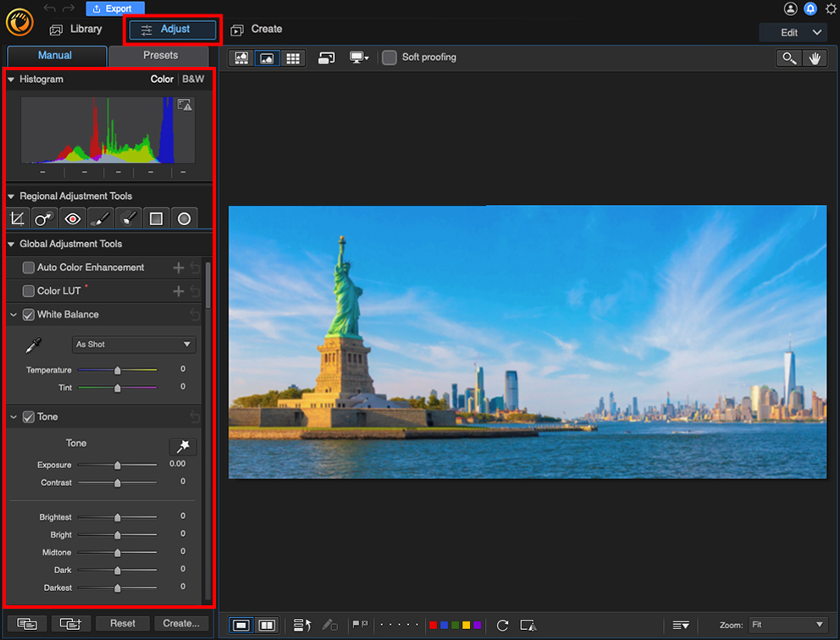Uncheck the White Balance checkbox
The image size is (840, 640).
click(x=29, y=315)
